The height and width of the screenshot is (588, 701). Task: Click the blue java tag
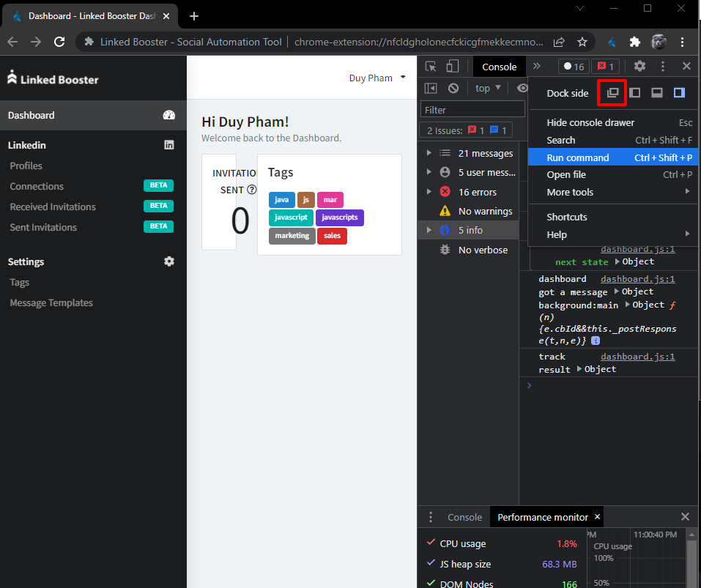282,200
